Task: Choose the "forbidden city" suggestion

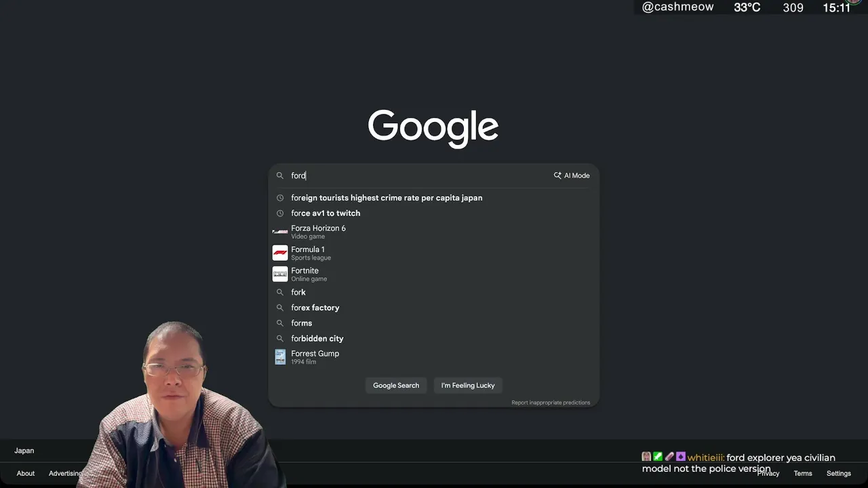Action: click(x=434, y=338)
